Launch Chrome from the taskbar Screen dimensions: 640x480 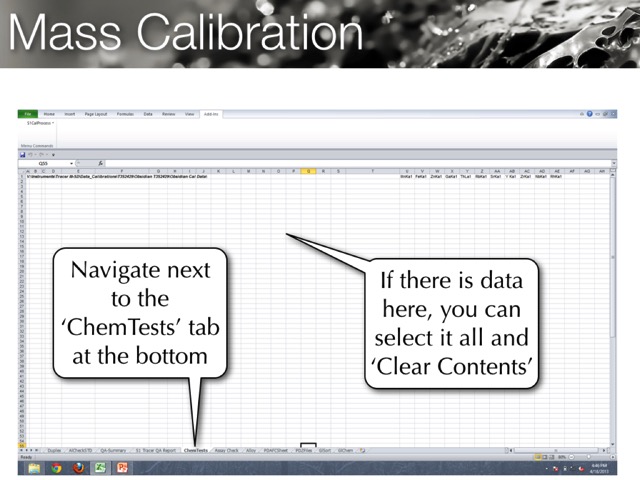[57, 467]
